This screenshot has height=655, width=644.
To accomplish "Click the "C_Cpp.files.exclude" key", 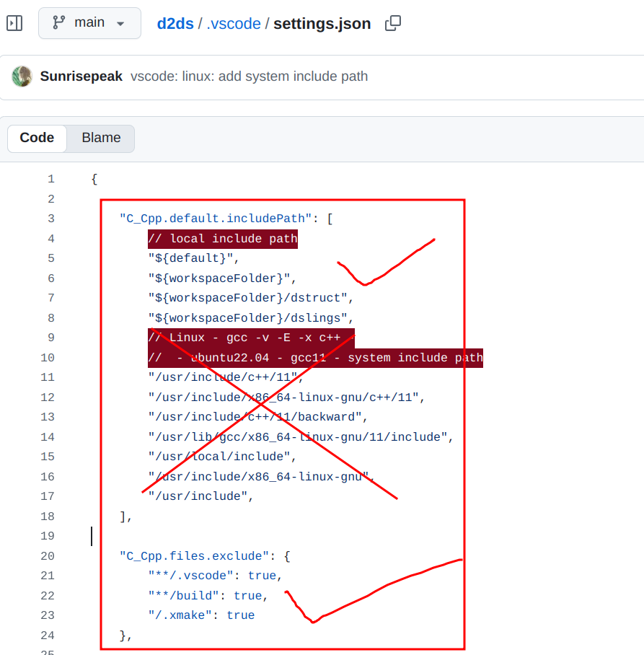I will 194,555.
